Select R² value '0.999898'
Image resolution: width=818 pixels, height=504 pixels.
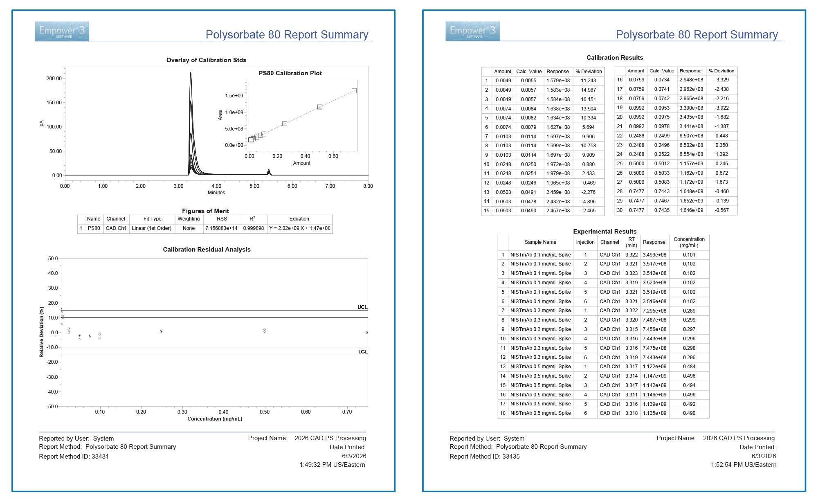pyautogui.click(x=254, y=228)
